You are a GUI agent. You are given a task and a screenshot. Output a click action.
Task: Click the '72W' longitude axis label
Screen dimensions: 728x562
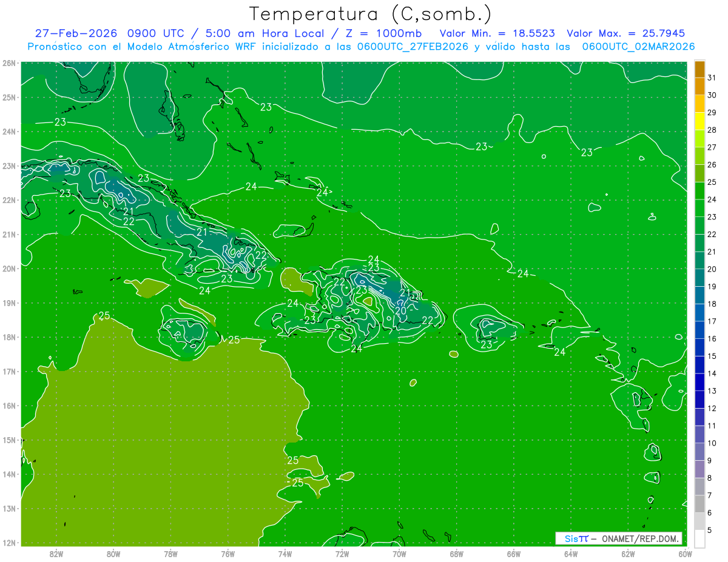coord(342,554)
